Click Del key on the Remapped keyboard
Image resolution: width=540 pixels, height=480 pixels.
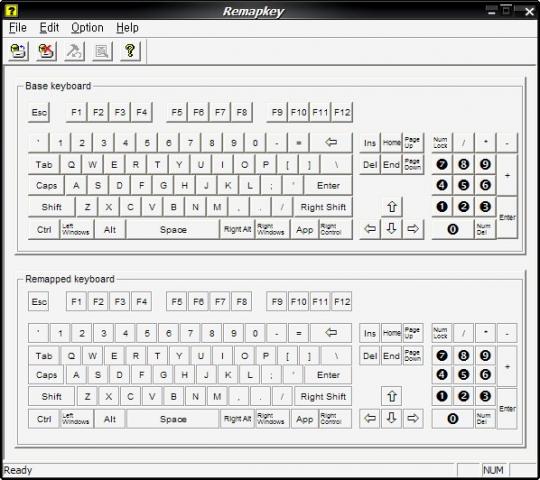370,356
